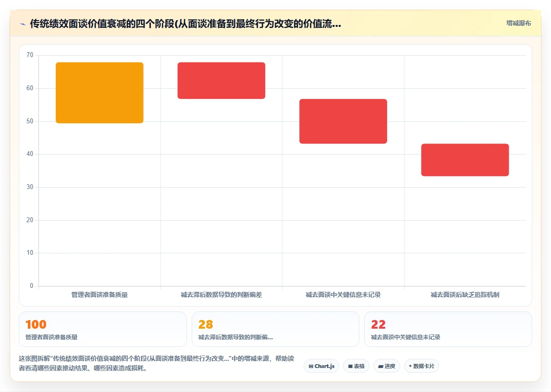Click the 增减瀑布 label in the header

click(518, 23)
